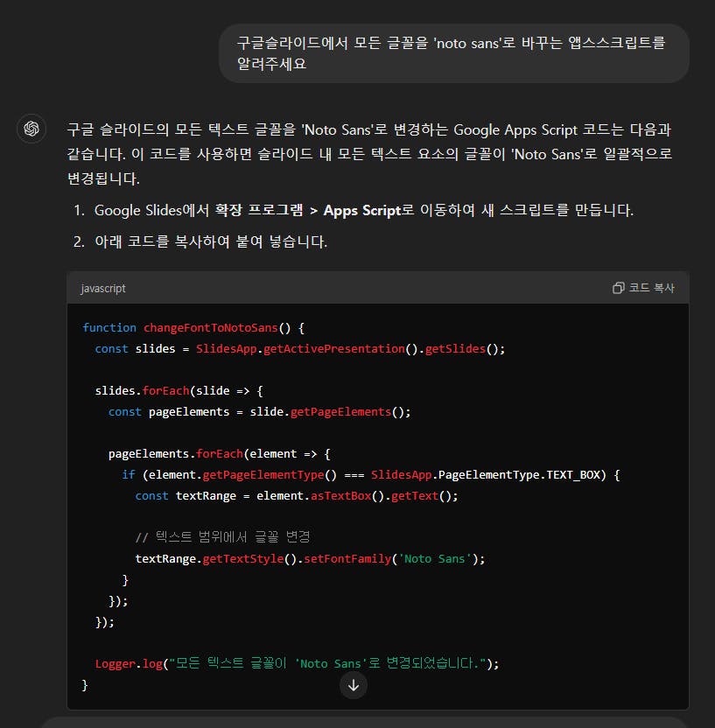The image size is (715, 728).
Task: Click the 'function changeFontToNotoSans()' code line
Action: [193, 328]
